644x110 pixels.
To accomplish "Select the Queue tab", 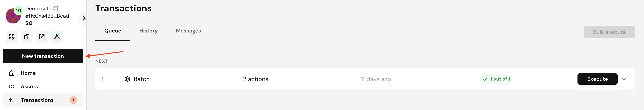I will click(113, 31).
